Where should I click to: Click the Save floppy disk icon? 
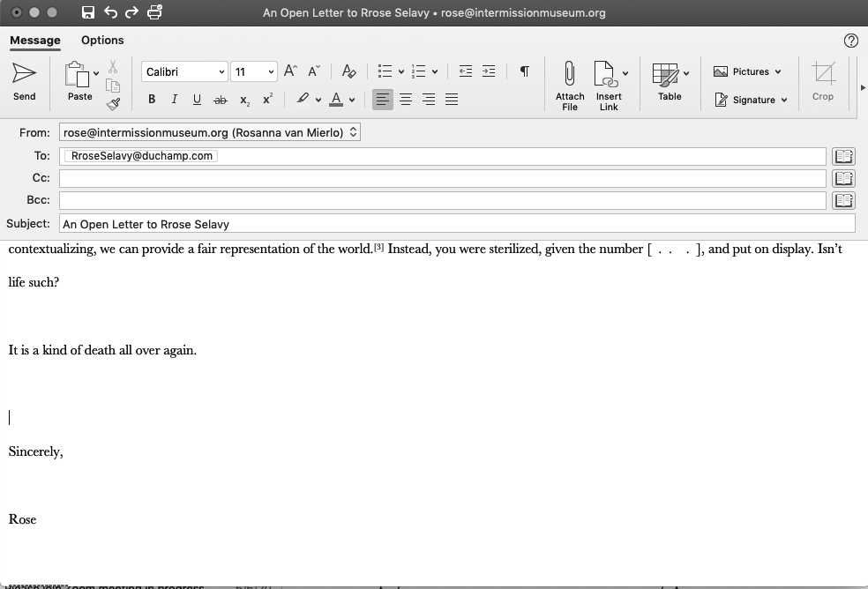(x=88, y=12)
